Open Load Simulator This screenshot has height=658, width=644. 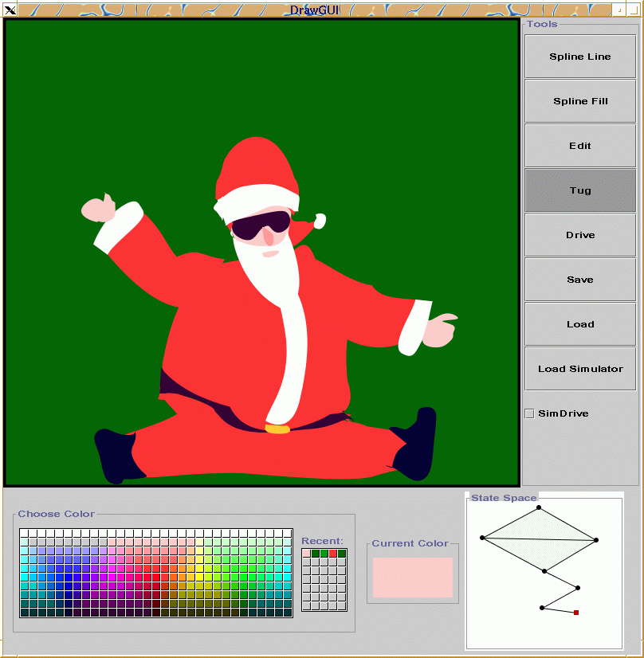point(580,369)
